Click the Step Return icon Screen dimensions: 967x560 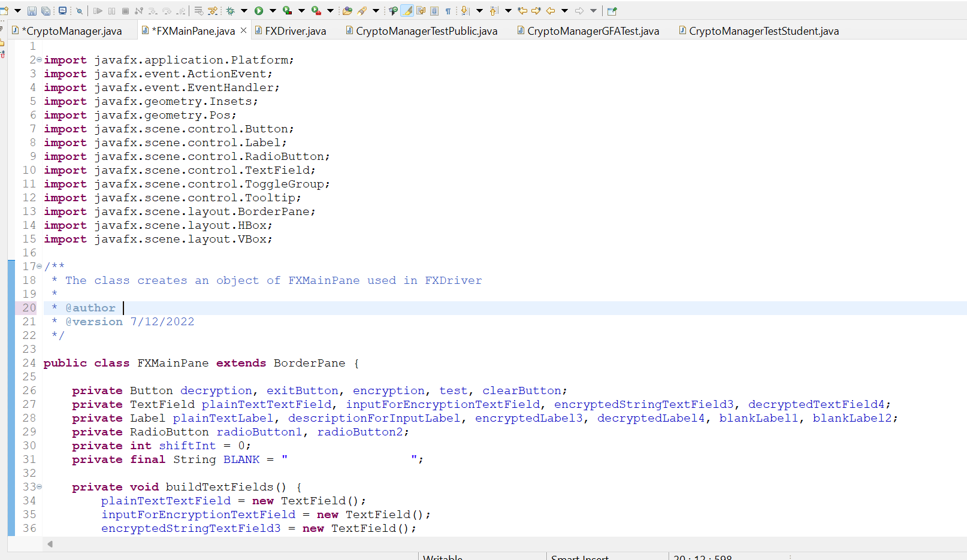coord(181,11)
